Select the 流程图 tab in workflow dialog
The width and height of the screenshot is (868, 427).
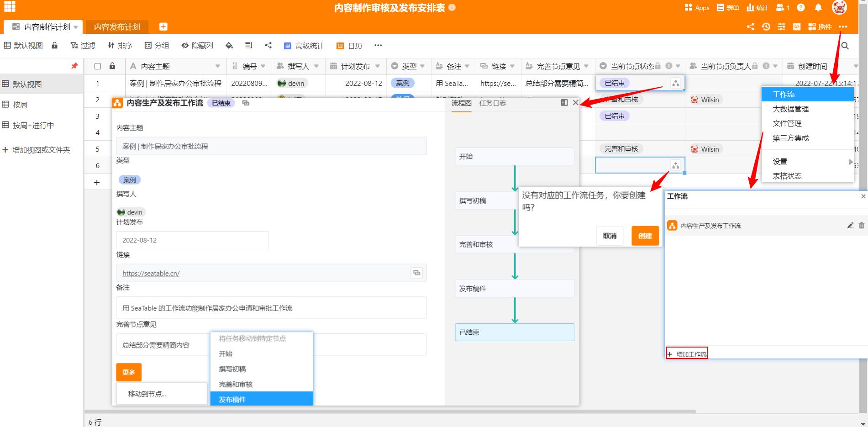coord(461,103)
